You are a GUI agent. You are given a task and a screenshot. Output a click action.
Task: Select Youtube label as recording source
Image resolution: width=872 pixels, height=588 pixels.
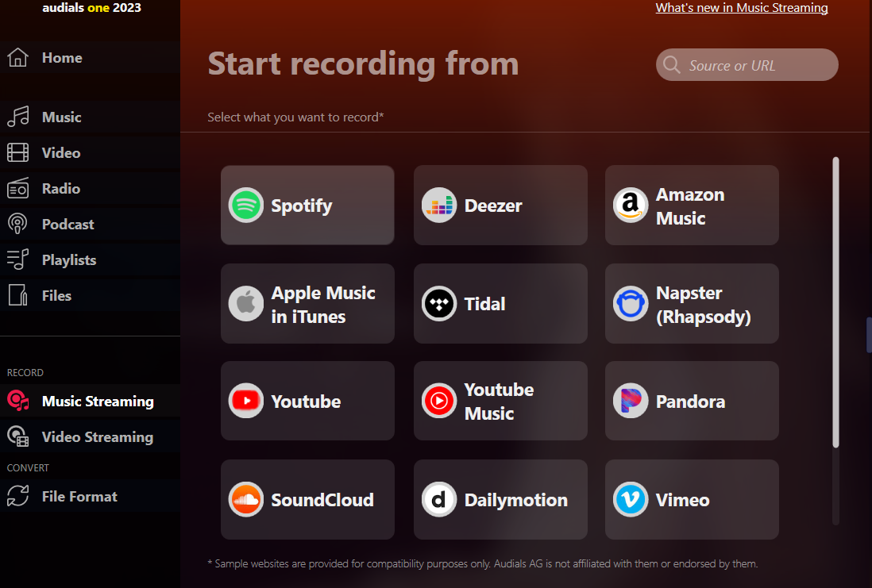coord(306,402)
